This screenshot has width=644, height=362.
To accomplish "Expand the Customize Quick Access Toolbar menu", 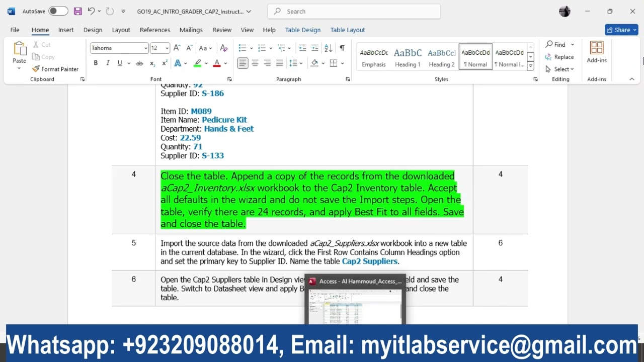I will click(123, 11).
